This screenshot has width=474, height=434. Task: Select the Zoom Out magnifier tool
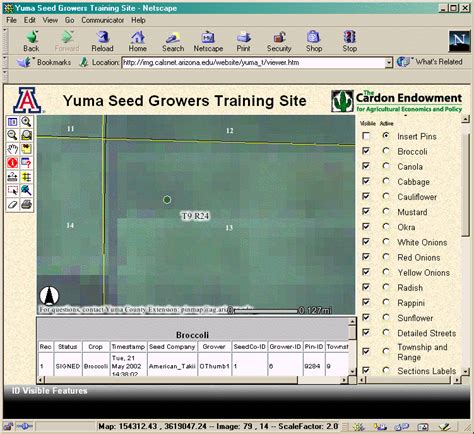13,136
